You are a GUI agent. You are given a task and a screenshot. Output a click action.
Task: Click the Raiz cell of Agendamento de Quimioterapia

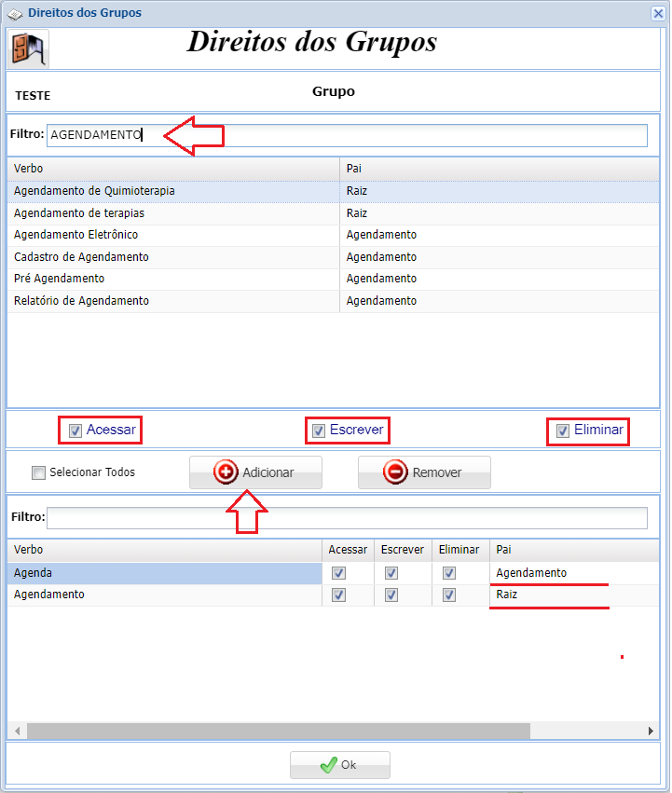pyautogui.click(x=500, y=191)
